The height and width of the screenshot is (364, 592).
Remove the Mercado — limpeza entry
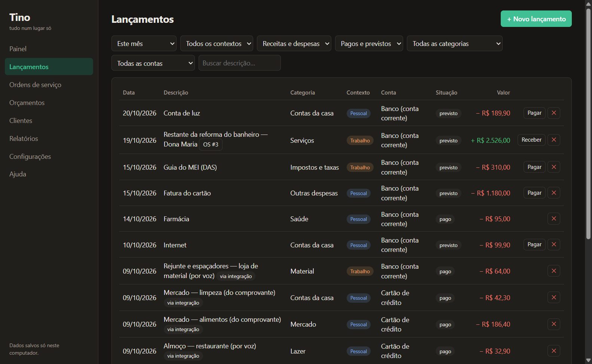(553, 297)
